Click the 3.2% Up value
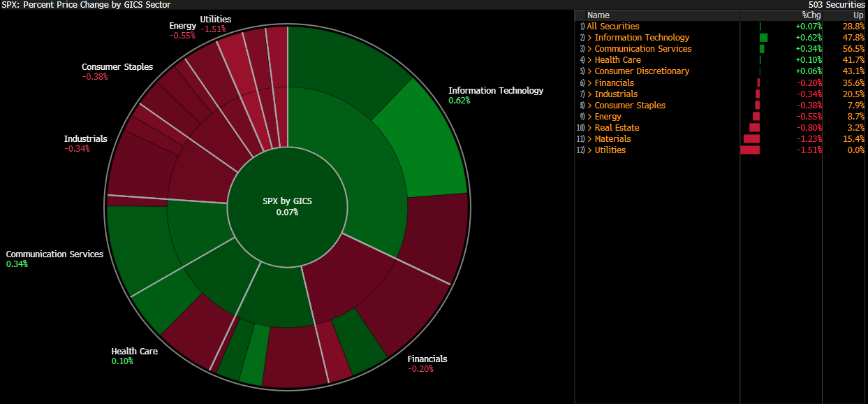This screenshot has height=404, width=868. pos(855,128)
